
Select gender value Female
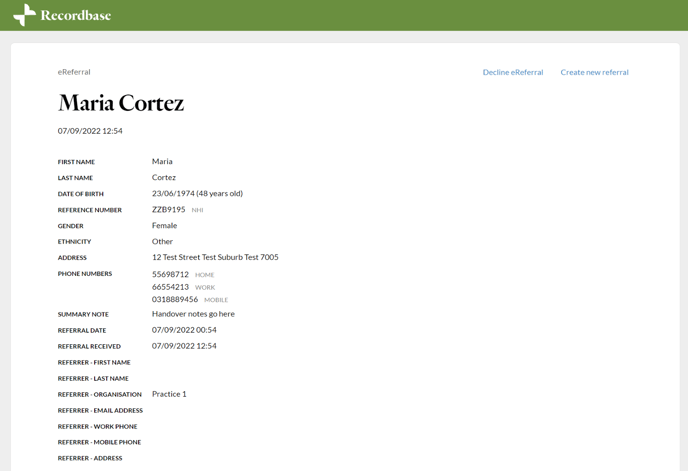[x=165, y=226]
